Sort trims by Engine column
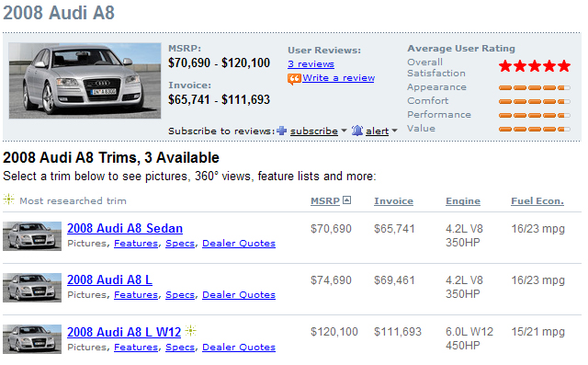 click(463, 201)
